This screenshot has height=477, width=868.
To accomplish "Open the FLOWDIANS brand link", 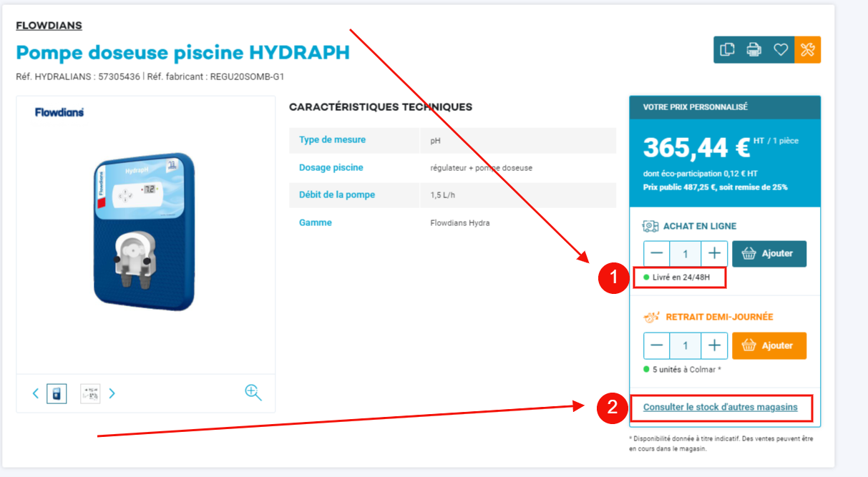I will click(49, 26).
